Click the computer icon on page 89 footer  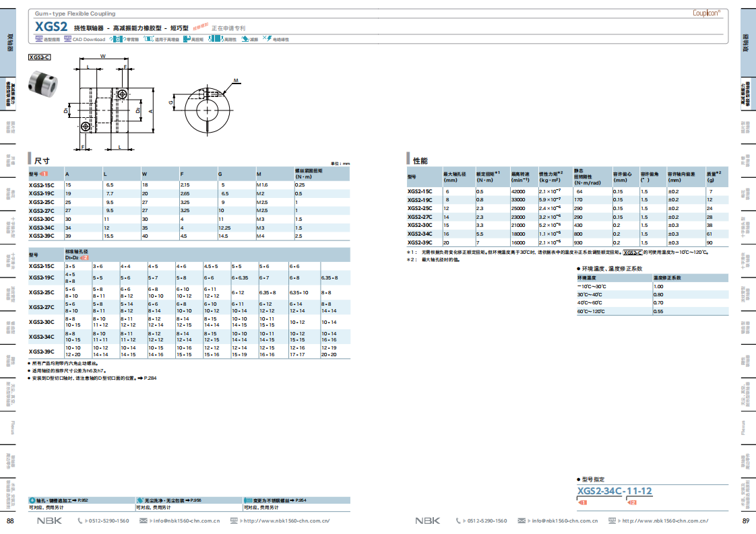(612, 521)
